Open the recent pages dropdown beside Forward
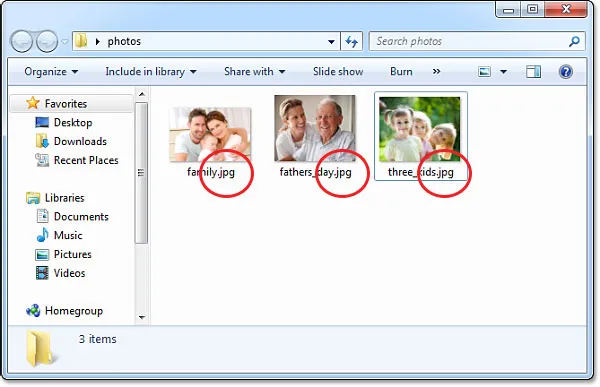The image size is (600, 387). (65, 41)
